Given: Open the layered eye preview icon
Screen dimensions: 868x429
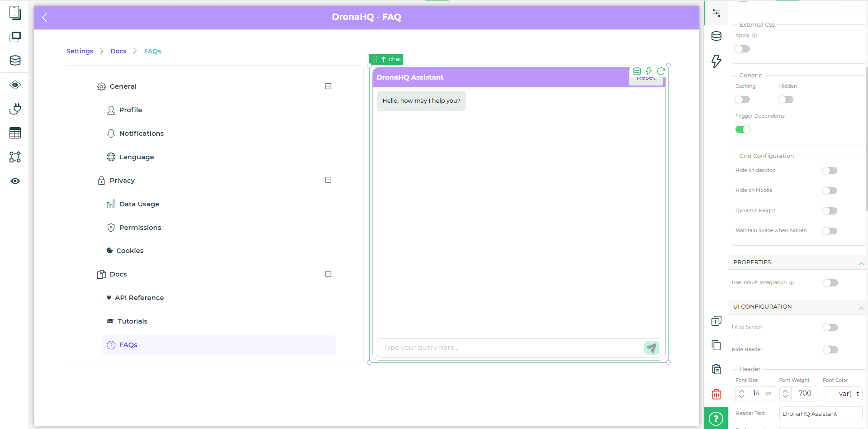Looking at the screenshot, I should (x=15, y=85).
